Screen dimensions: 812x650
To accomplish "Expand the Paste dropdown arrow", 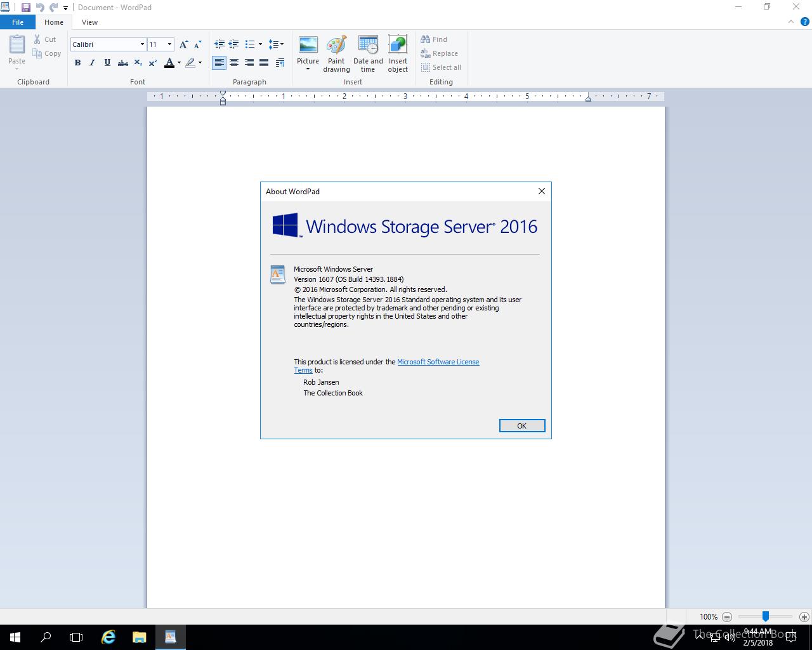I will click(x=17, y=69).
